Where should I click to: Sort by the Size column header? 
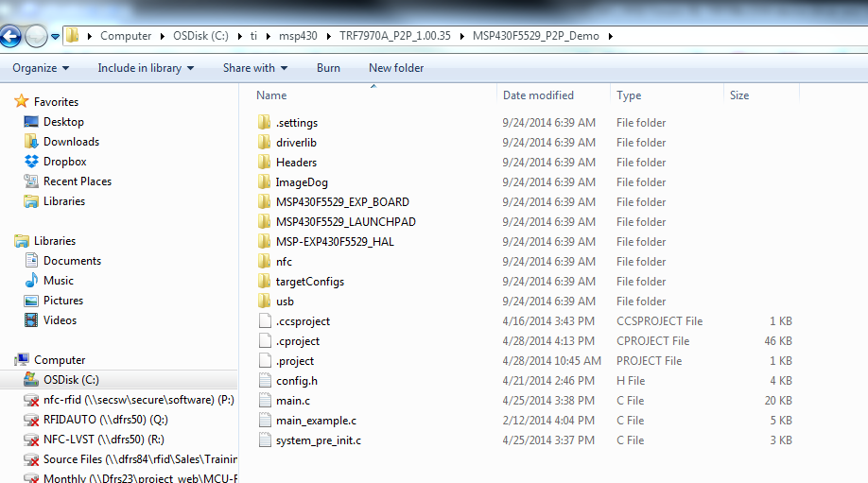pos(739,95)
